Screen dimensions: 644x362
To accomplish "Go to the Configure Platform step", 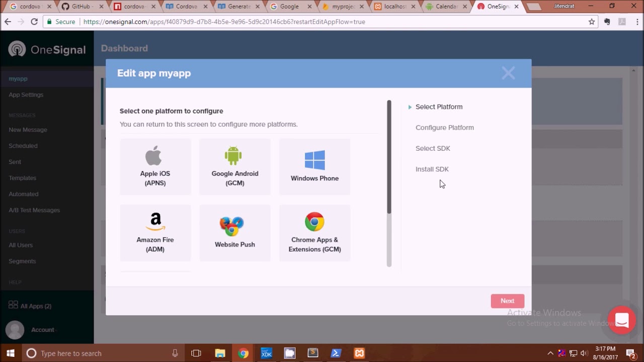I will pos(445,128).
